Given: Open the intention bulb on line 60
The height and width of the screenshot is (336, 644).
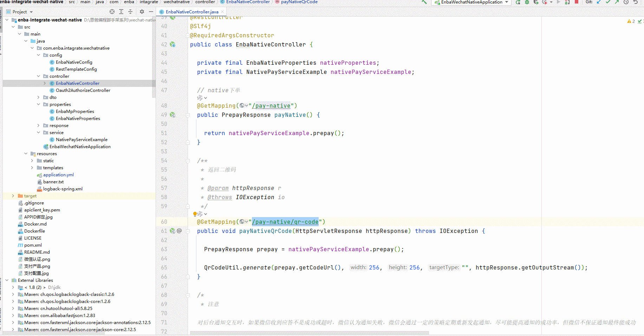Looking at the screenshot, I should pyautogui.click(x=195, y=214).
